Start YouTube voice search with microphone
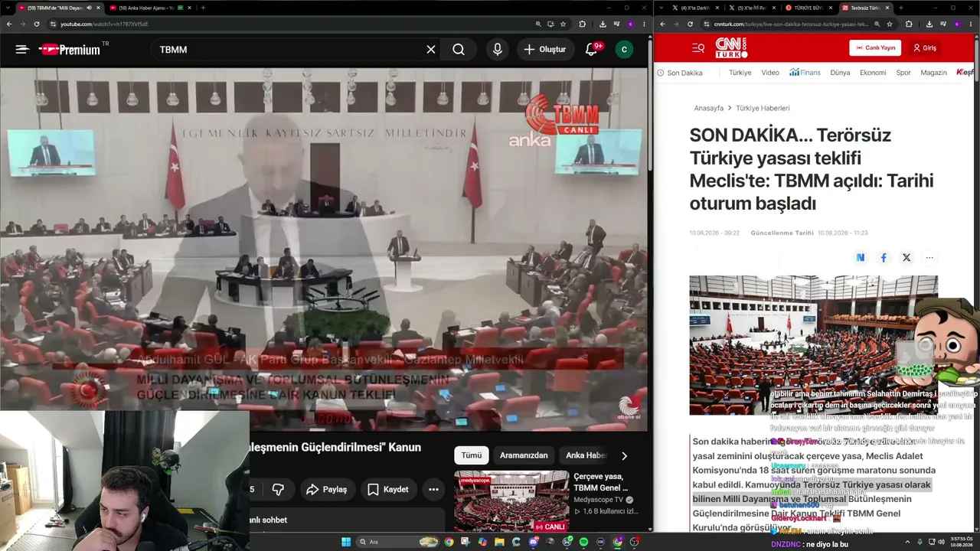Screen dimensions: 980x551 tap(498, 49)
